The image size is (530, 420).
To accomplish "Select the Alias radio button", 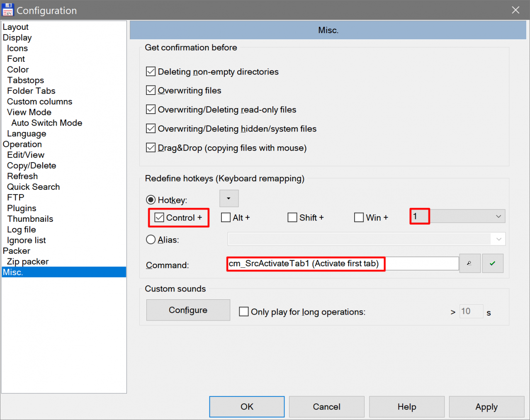I will [x=151, y=240].
